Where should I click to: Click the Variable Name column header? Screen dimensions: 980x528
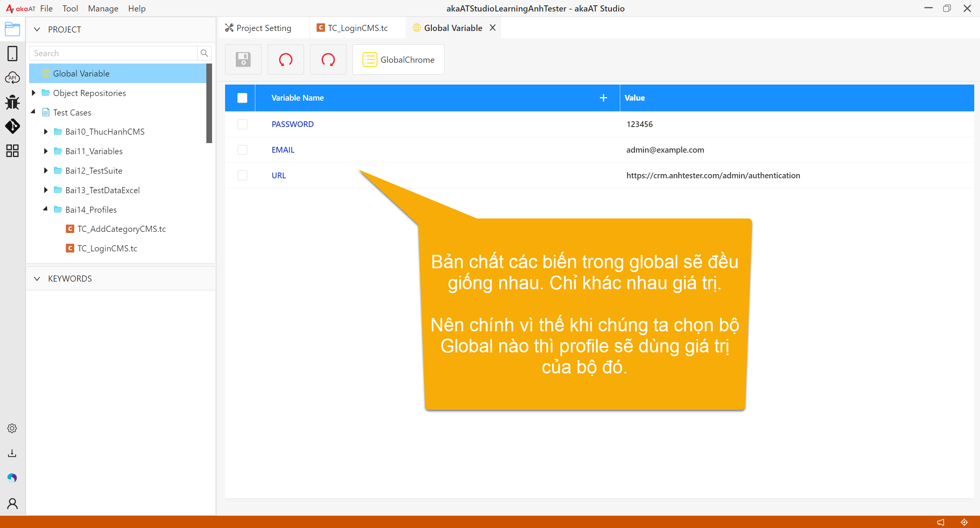pyautogui.click(x=297, y=98)
